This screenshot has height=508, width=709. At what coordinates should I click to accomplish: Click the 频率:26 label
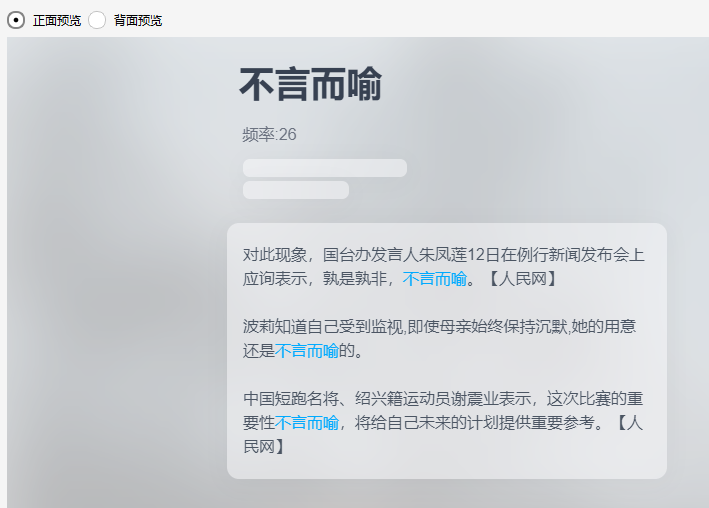point(269,135)
